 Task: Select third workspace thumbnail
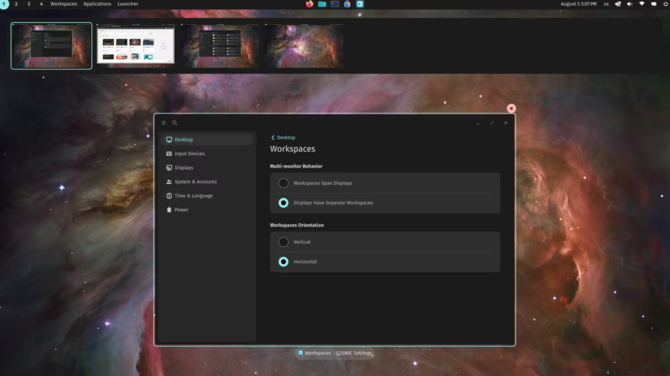point(220,46)
